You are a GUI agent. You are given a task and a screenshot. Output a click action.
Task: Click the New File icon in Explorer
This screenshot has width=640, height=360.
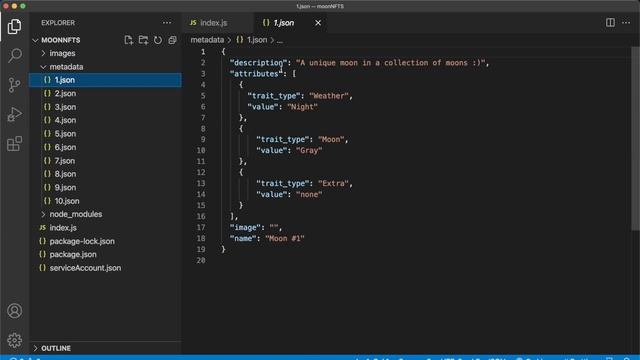(129, 40)
